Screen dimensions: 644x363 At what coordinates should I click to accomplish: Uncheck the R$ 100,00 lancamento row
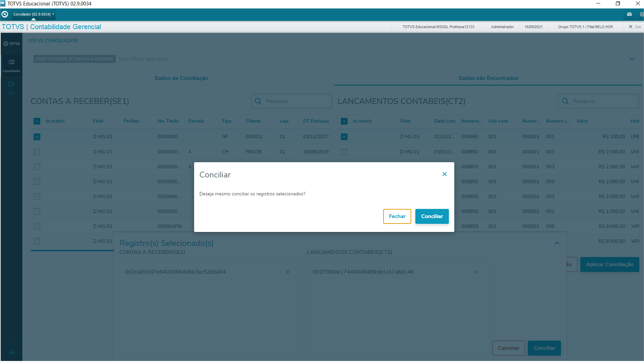(x=344, y=137)
